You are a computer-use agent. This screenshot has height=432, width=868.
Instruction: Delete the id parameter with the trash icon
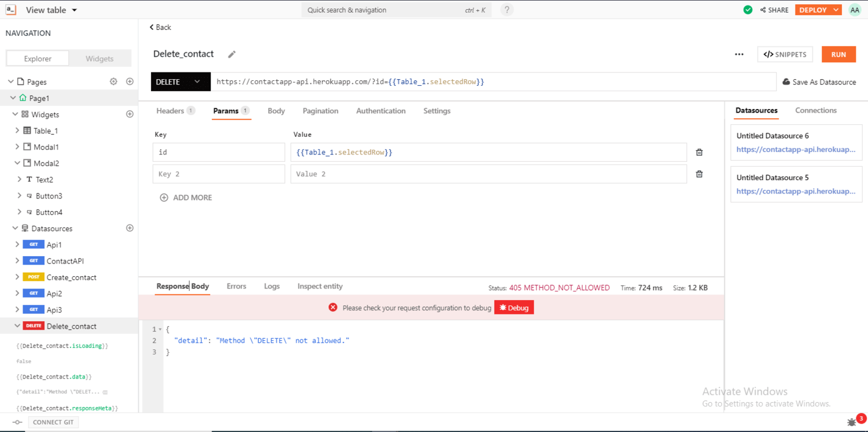[699, 152]
